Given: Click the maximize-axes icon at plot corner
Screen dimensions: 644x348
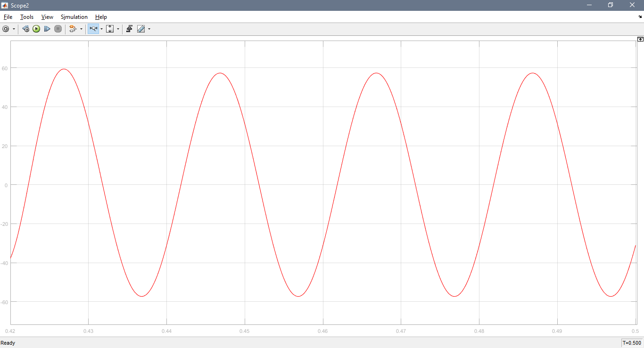Looking at the screenshot, I should [x=640, y=39].
